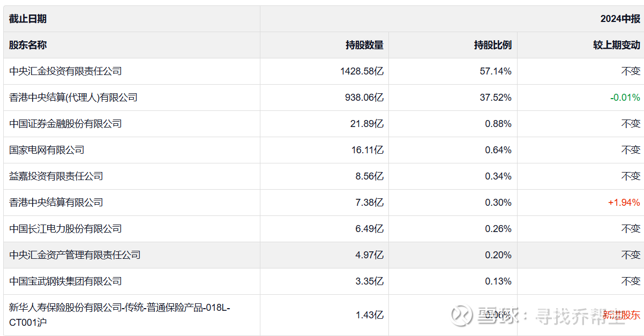This screenshot has width=644, height=336.
Task: Select the 国家电网有限公司 row name
Action: click(47, 150)
